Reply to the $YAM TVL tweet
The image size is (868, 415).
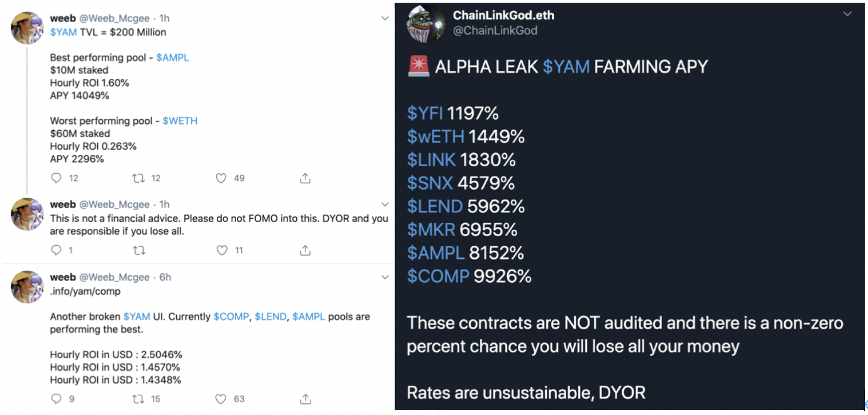pyautogui.click(x=56, y=178)
